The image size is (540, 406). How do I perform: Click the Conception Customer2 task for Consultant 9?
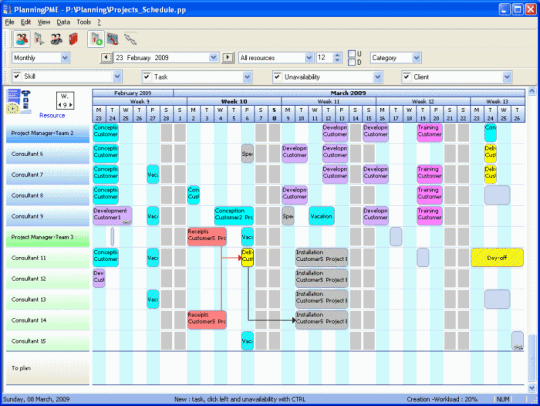tap(234, 216)
